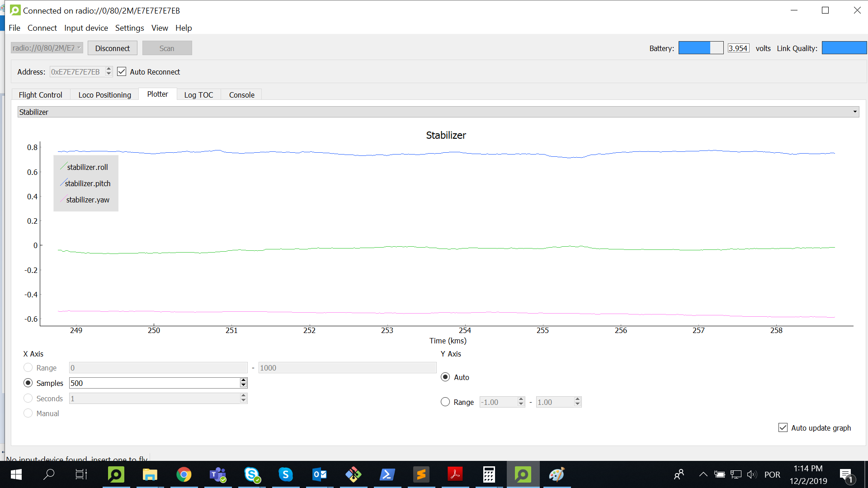Open Calculator from taskbar

pos(489,474)
